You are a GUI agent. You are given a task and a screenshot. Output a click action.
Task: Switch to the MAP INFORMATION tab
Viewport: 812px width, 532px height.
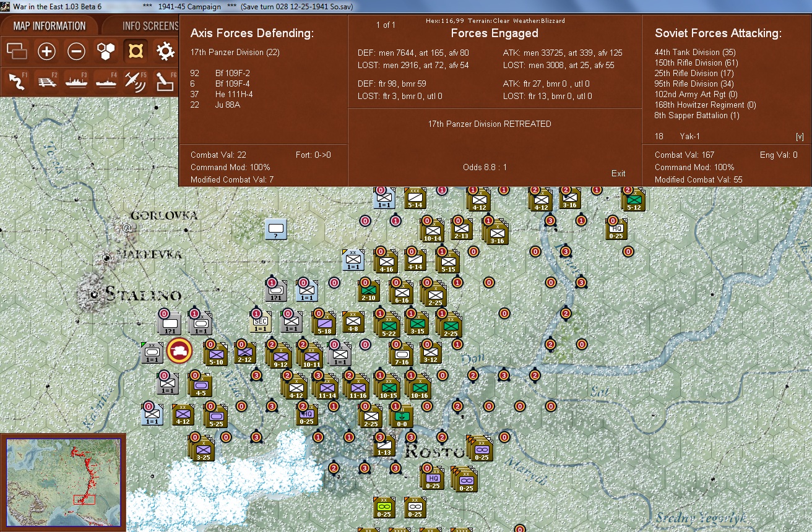tap(50, 26)
